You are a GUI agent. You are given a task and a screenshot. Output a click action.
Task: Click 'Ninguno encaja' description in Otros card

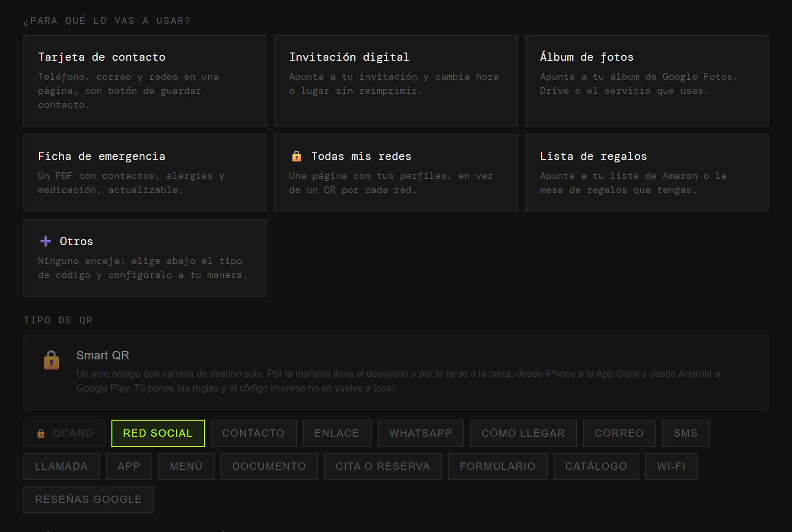pos(143,268)
